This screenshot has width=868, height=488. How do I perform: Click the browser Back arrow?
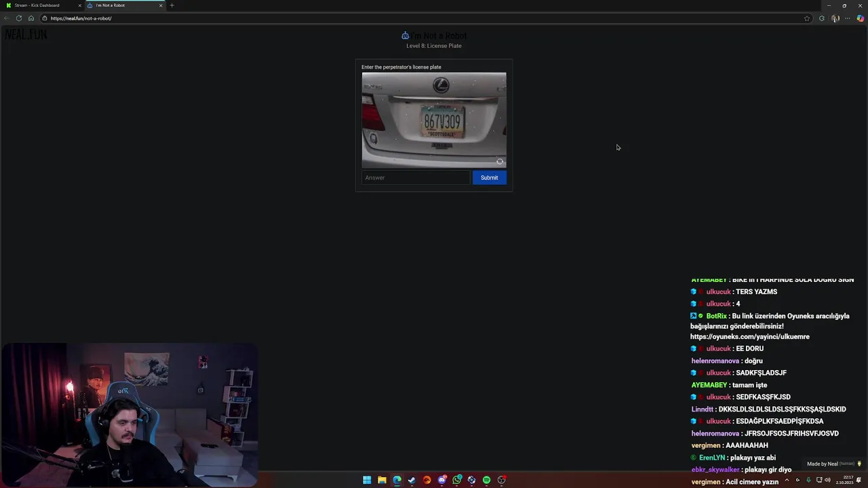point(7,18)
